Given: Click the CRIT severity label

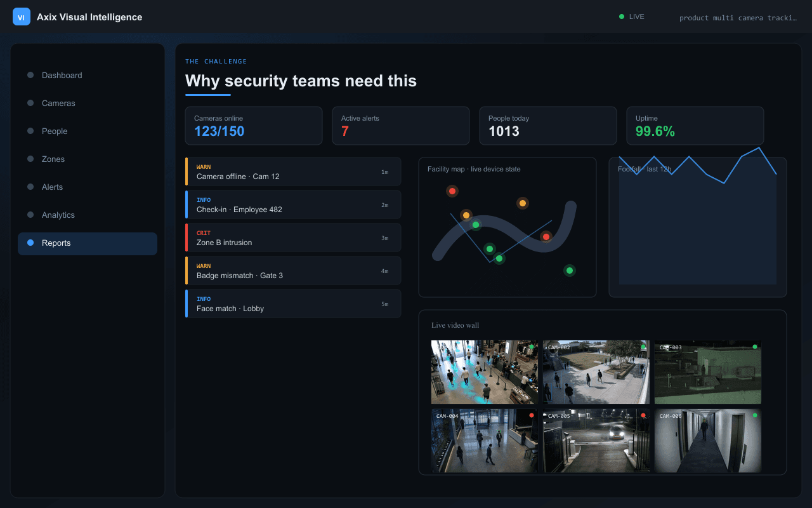Looking at the screenshot, I should pyautogui.click(x=204, y=233).
